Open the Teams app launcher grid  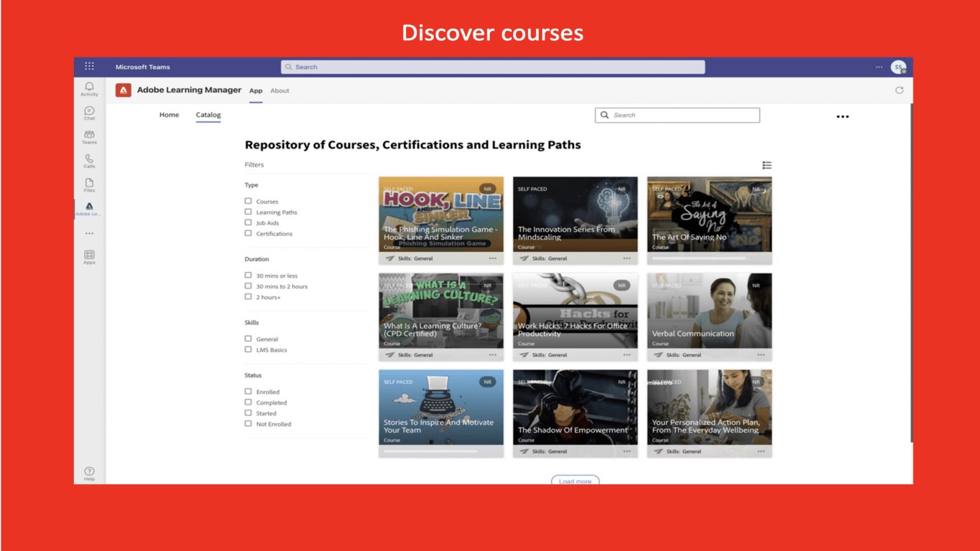click(89, 67)
